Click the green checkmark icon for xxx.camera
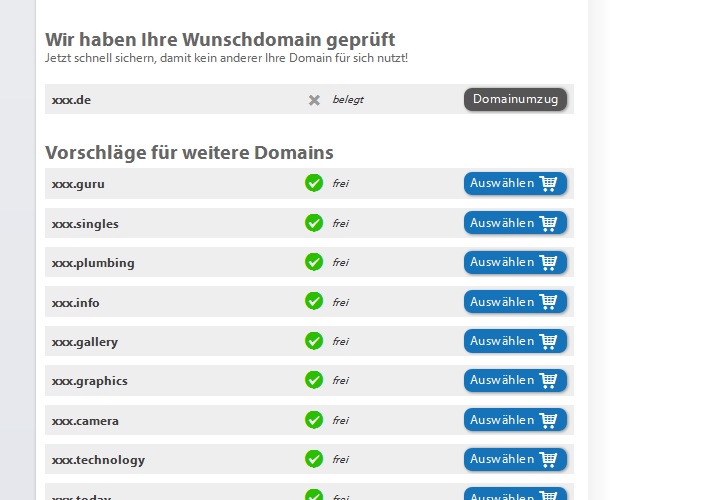 pyautogui.click(x=314, y=420)
